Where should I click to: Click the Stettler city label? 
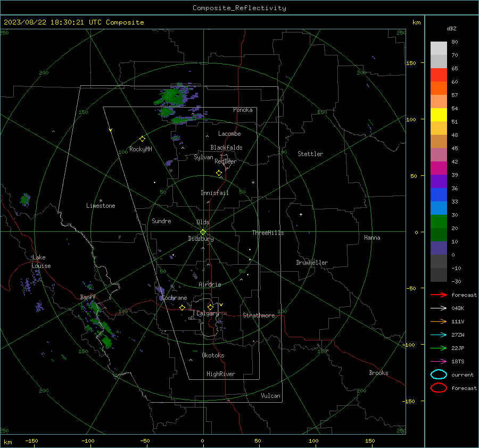[x=310, y=154]
